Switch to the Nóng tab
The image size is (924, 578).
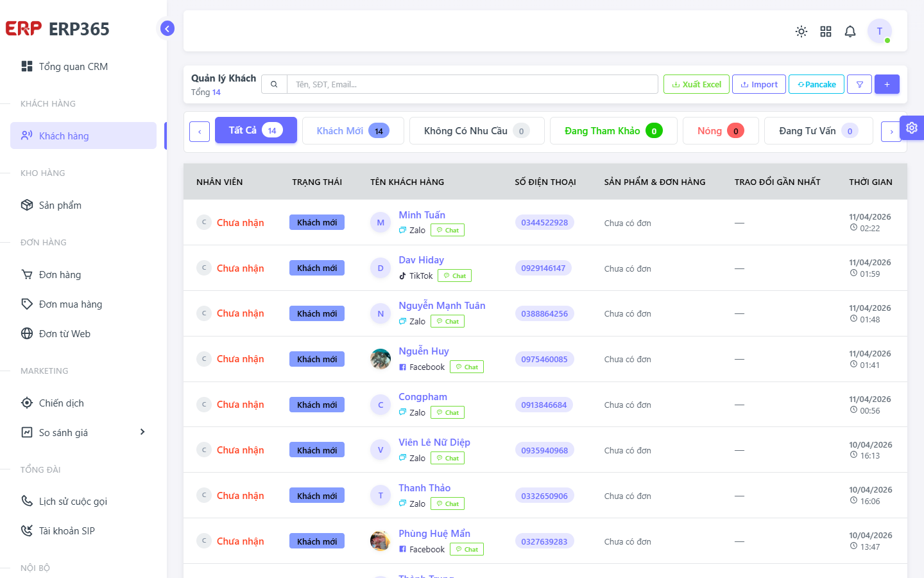(x=721, y=131)
